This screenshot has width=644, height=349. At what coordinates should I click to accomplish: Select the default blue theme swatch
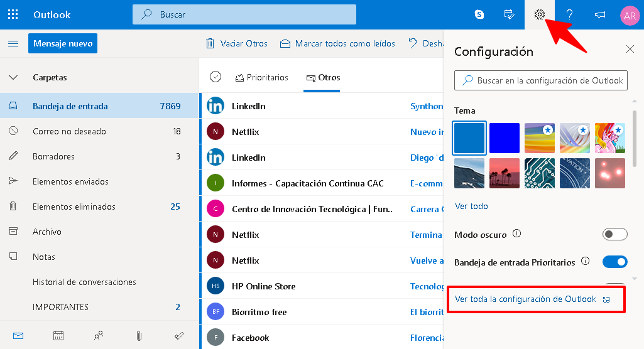469,138
